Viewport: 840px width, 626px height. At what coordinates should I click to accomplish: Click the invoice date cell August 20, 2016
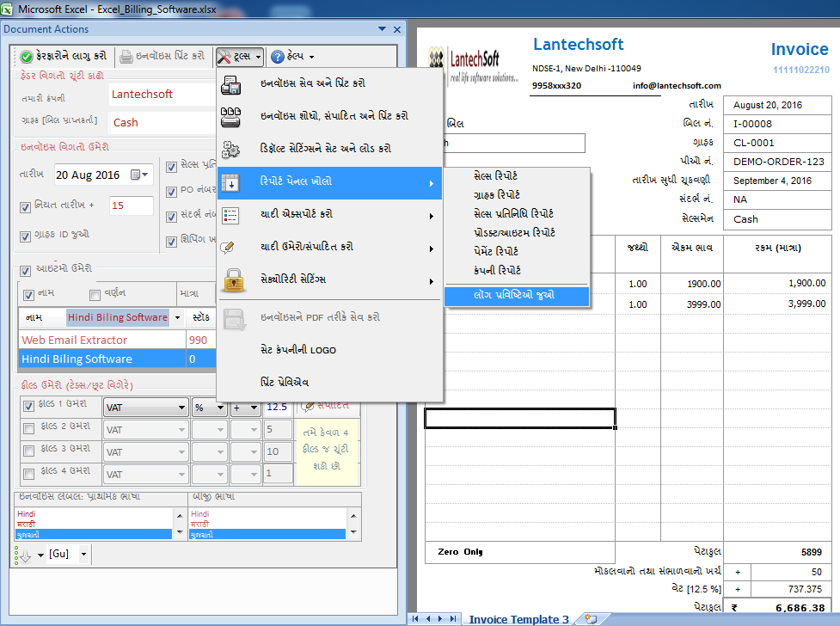click(776, 105)
